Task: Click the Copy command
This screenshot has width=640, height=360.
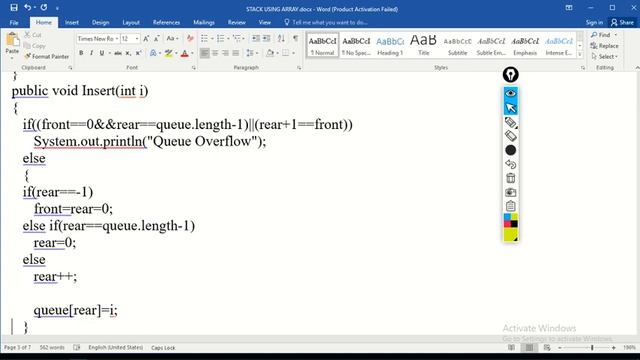Action: (34, 46)
